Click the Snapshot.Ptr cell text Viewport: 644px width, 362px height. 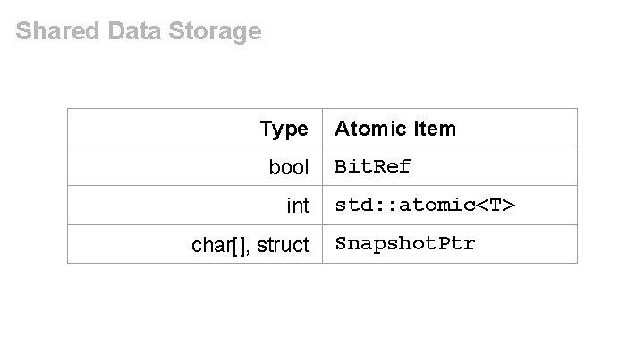tap(404, 243)
